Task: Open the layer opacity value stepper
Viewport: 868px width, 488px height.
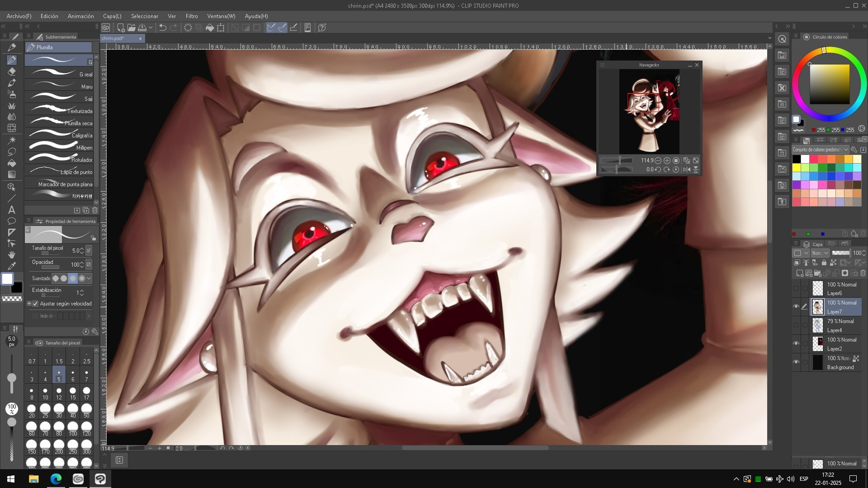Action: 864,253
